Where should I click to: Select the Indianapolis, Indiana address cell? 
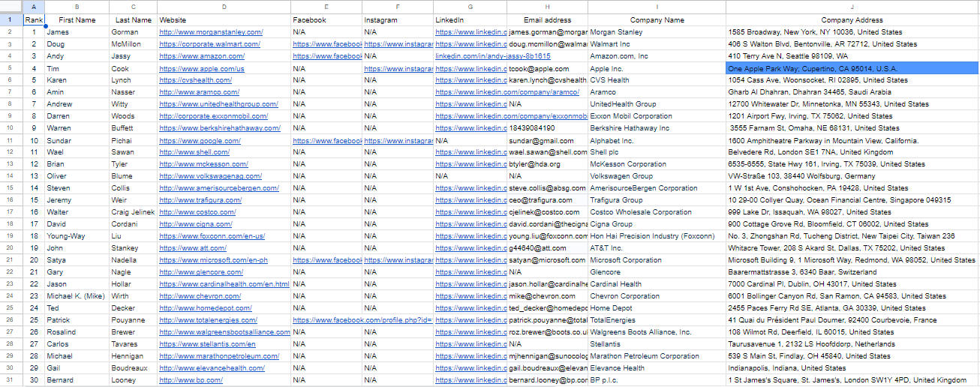pyautogui.click(x=852, y=368)
